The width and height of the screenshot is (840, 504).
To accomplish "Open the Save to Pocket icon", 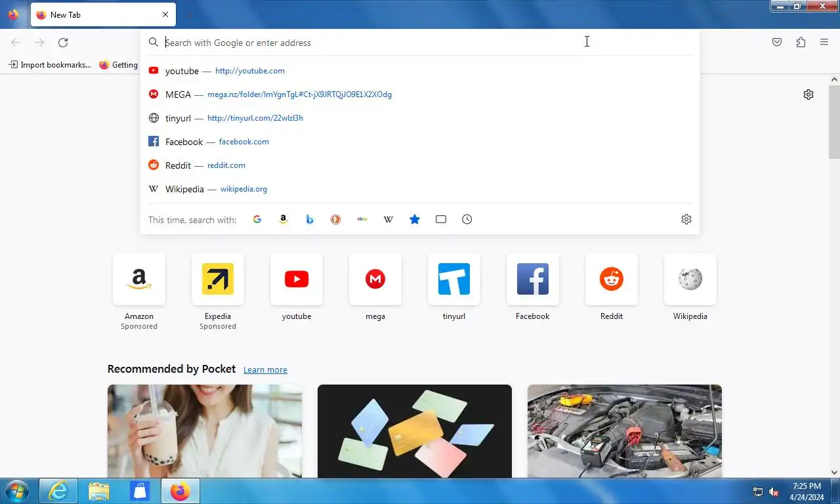I will pos(777,43).
